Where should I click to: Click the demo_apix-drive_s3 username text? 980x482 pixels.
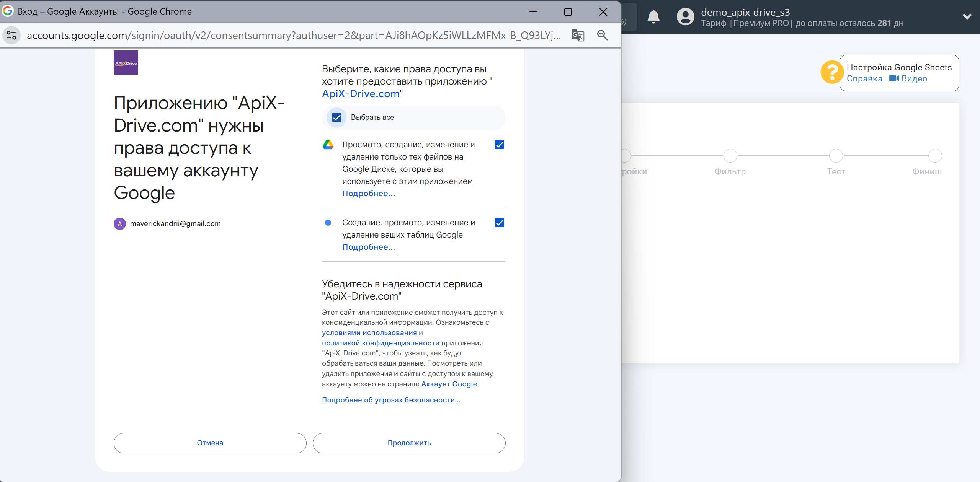pos(745,12)
